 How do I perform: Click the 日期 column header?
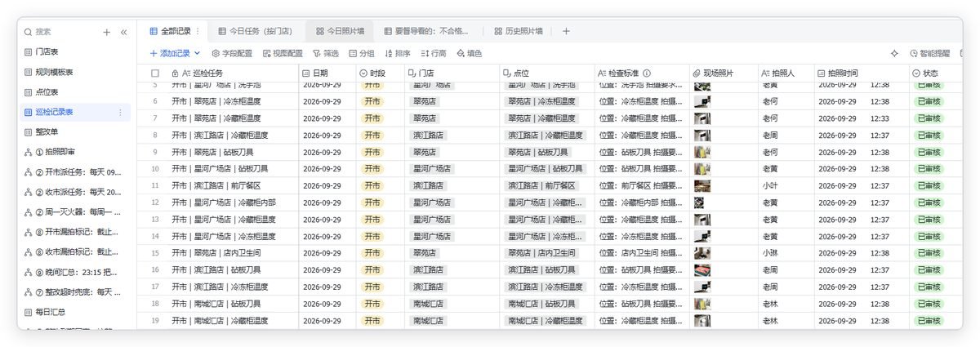pyautogui.click(x=327, y=73)
